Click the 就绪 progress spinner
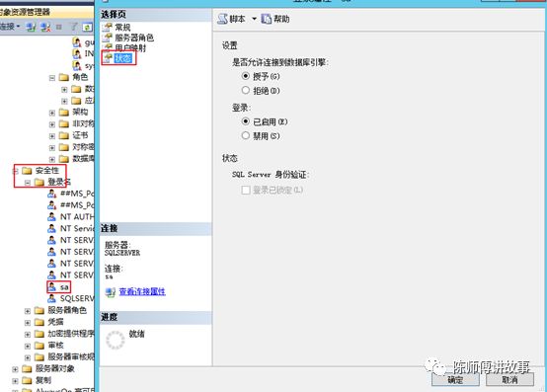This screenshot has height=392, width=547. (x=116, y=340)
